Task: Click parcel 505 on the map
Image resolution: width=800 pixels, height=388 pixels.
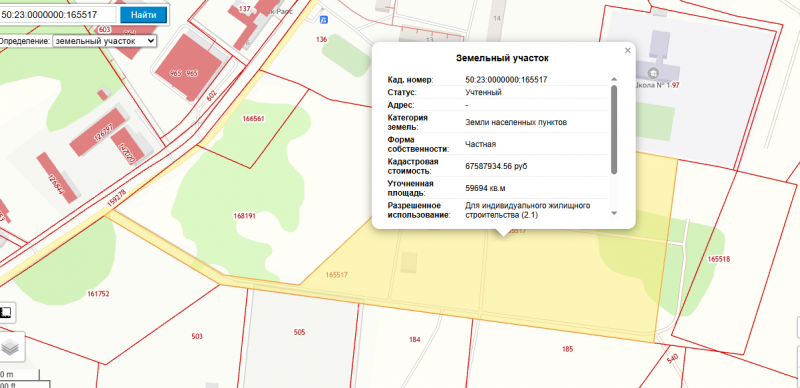Action: tap(299, 332)
